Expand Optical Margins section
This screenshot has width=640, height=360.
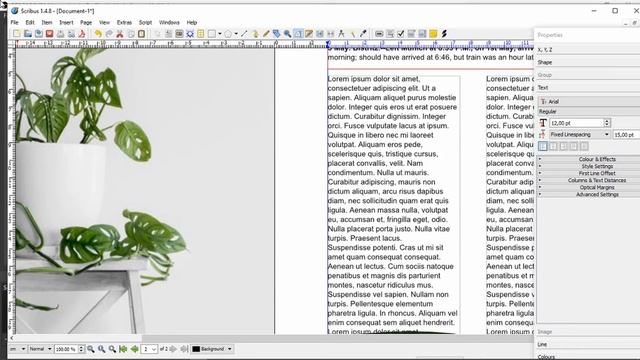589,187
